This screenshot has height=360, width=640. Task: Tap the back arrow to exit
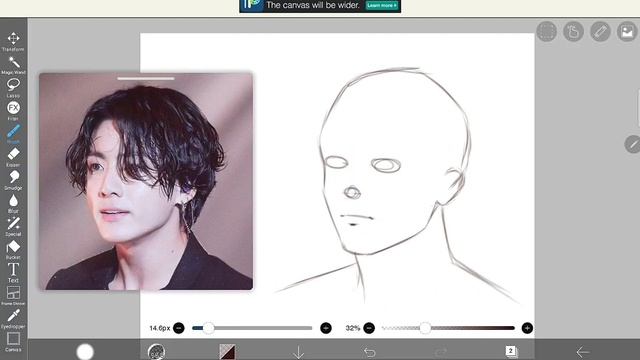(582, 352)
